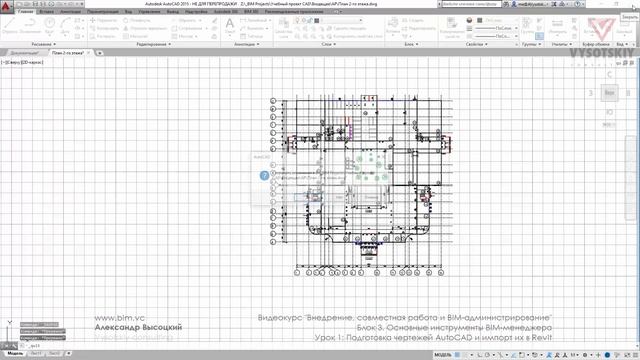Switch to the Вставка ribbon tab
This screenshot has width=640, height=360.
click(x=47, y=12)
